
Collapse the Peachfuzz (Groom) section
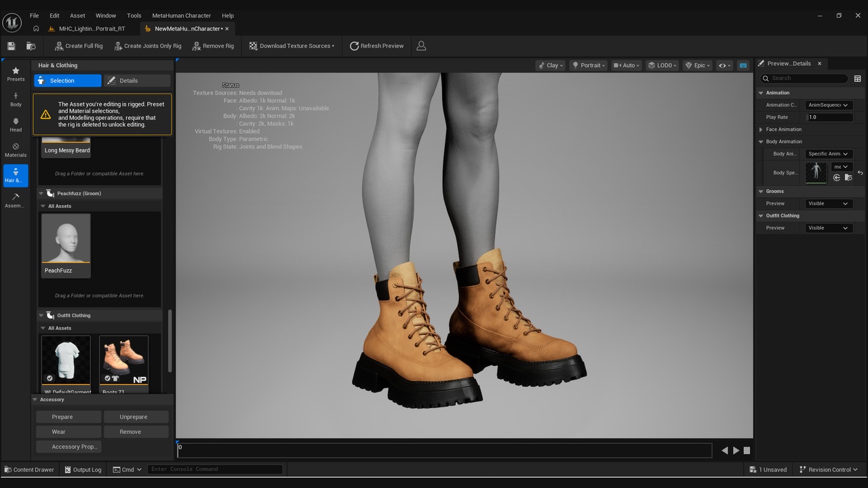point(41,193)
